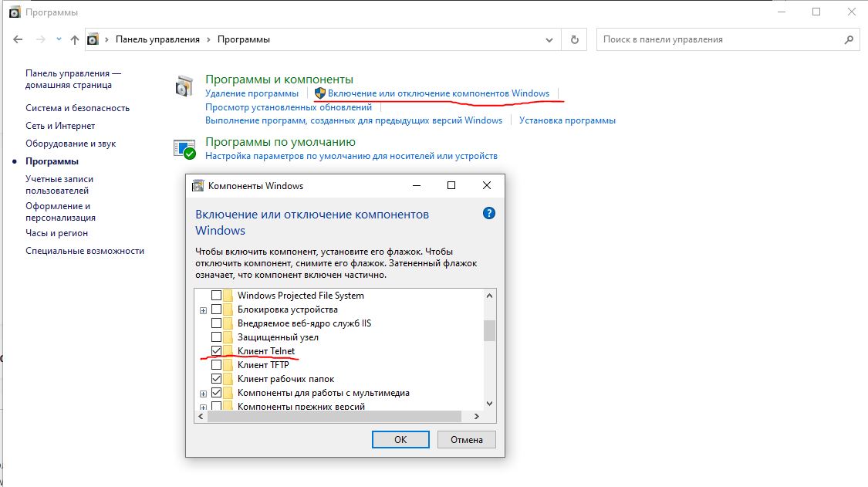This screenshot has width=868, height=487.
Task: Select 'Клиент рабочих папок' row text
Action: coord(285,379)
